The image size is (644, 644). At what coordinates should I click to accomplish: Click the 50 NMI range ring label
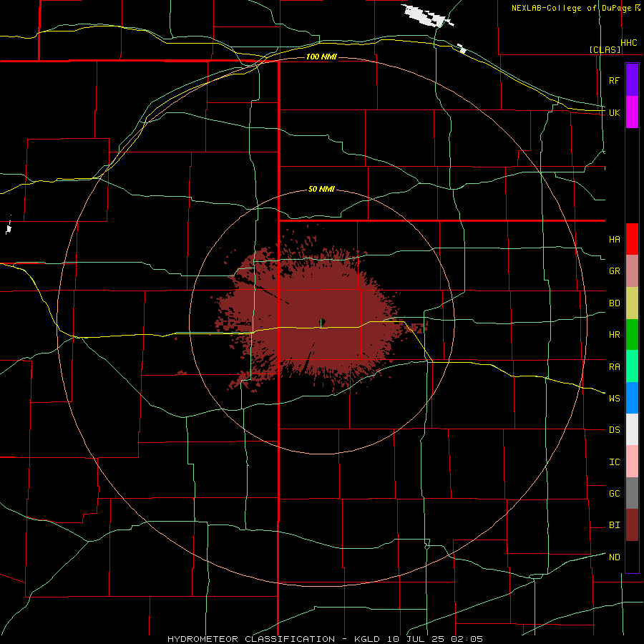321,190
